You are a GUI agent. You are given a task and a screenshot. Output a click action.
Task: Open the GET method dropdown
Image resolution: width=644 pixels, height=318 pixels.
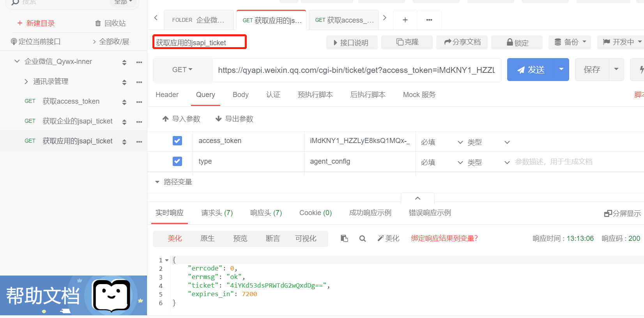(182, 70)
